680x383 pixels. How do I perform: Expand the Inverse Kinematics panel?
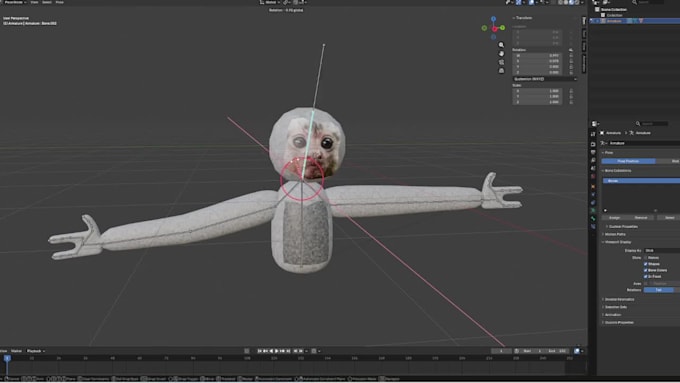pos(620,299)
